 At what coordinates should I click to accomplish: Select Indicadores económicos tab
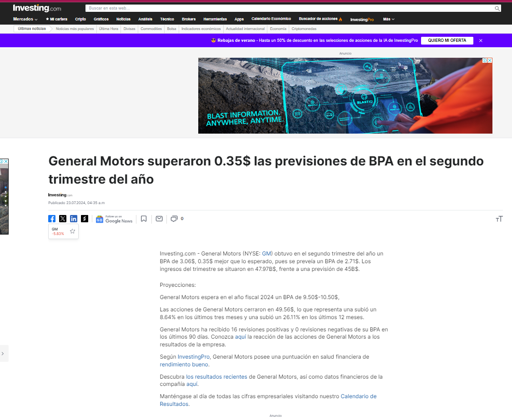201,29
